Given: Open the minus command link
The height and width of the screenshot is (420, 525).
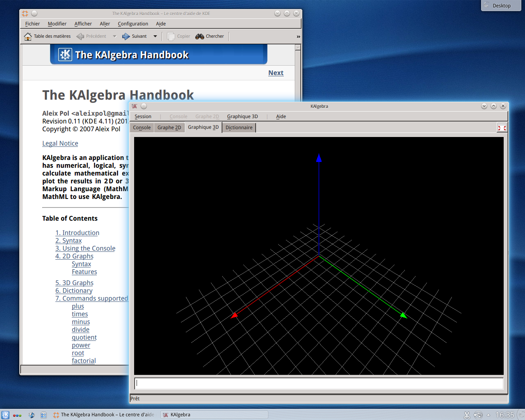Looking at the screenshot, I should click(81, 322).
